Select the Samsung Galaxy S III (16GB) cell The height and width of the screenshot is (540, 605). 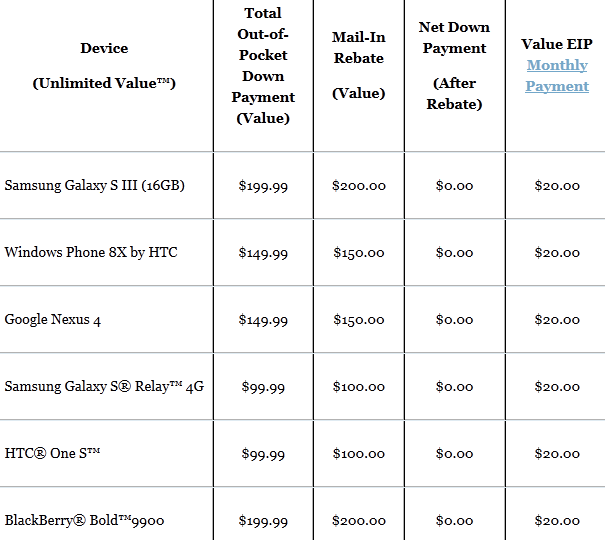coord(94,185)
